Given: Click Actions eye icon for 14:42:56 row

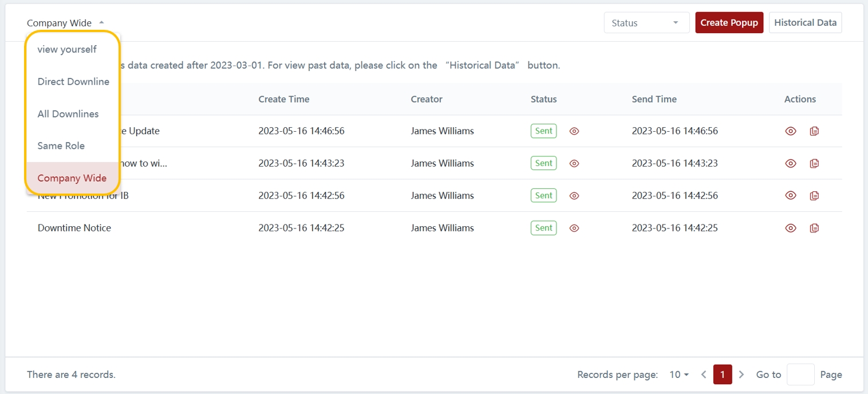Looking at the screenshot, I should tap(790, 196).
